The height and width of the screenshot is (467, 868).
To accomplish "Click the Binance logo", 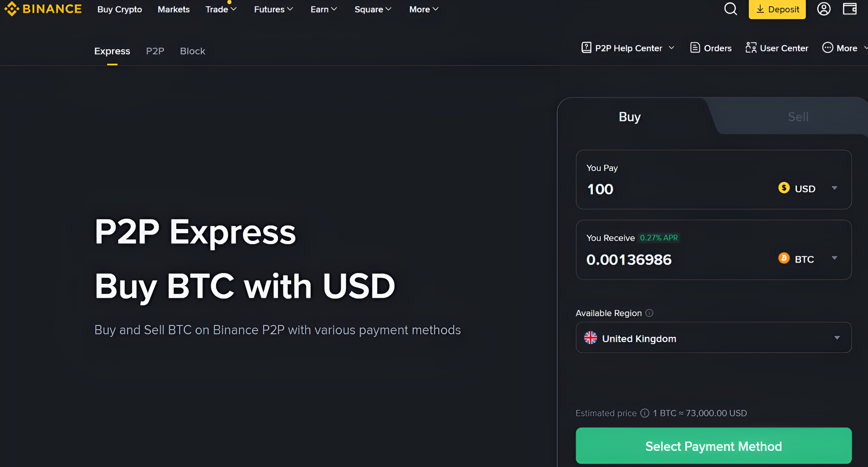I will [42, 9].
